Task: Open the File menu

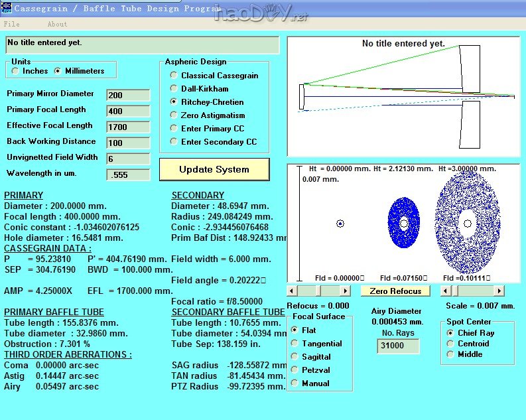Action: (x=12, y=24)
